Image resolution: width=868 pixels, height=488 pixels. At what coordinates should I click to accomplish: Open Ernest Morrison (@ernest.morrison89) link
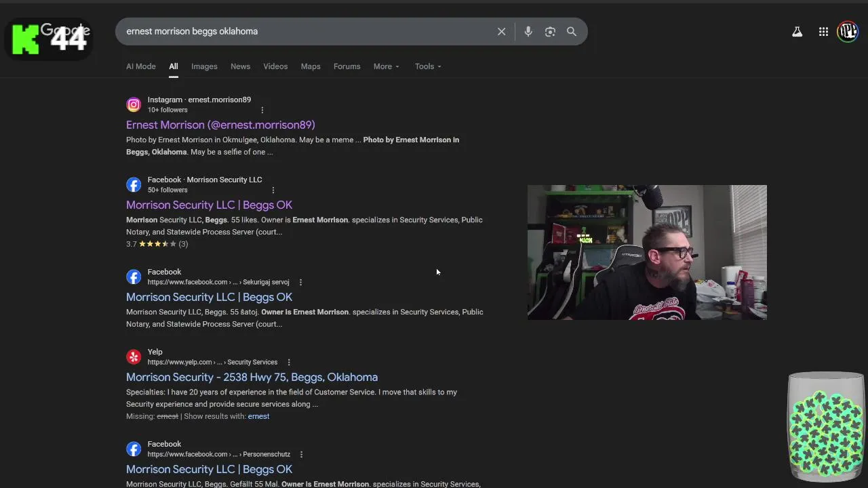pyautogui.click(x=220, y=125)
